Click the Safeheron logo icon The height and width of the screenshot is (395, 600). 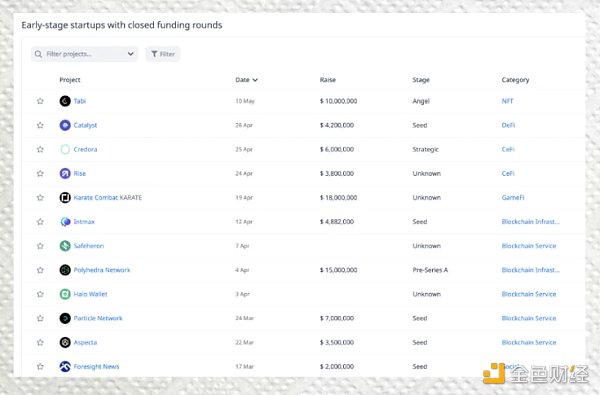(x=65, y=246)
